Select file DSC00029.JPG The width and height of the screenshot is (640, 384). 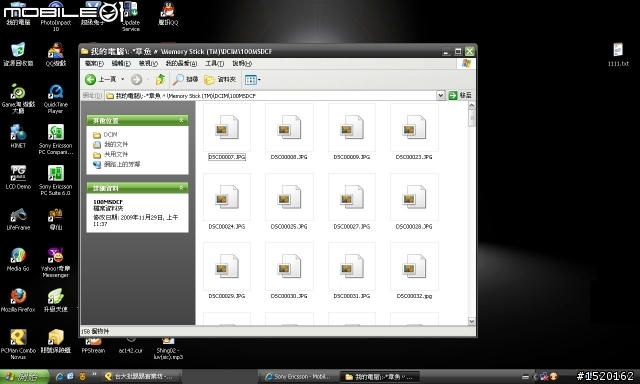tap(227, 271)
